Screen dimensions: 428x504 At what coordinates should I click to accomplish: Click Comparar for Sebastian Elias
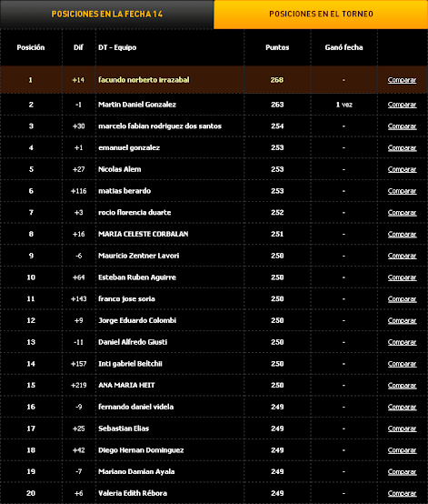click(x=402, y=428)
